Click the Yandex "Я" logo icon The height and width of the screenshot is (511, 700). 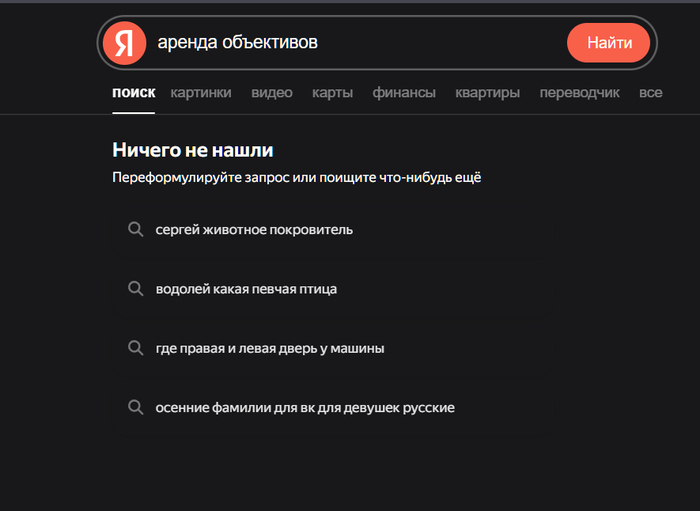coord(124,43)
